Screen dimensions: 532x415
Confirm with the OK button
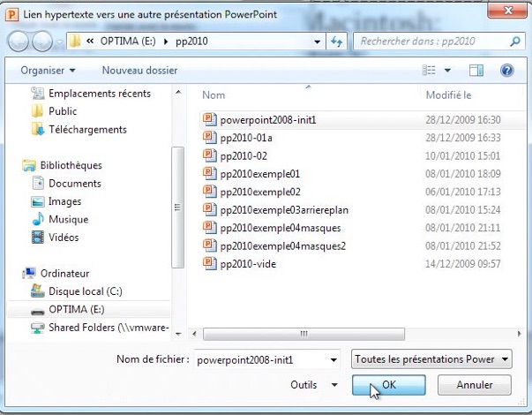(389, 385)
